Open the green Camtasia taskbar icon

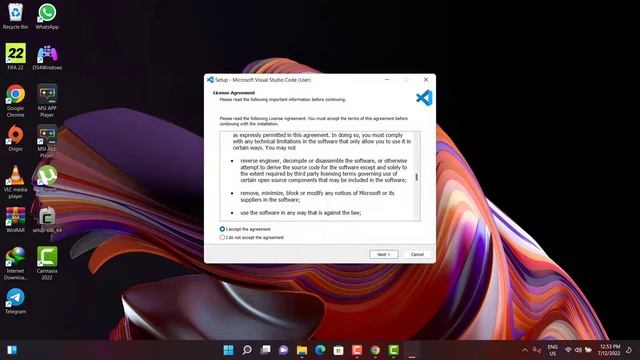393,350
